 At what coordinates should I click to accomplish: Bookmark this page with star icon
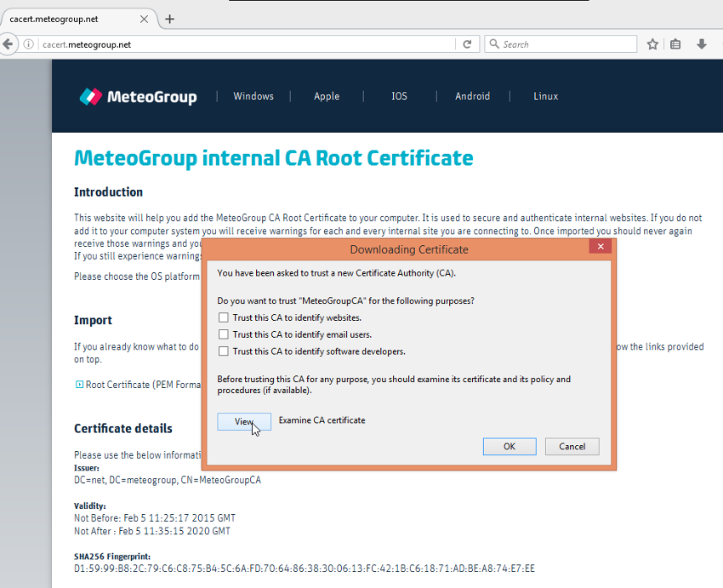tap(652, 44)
